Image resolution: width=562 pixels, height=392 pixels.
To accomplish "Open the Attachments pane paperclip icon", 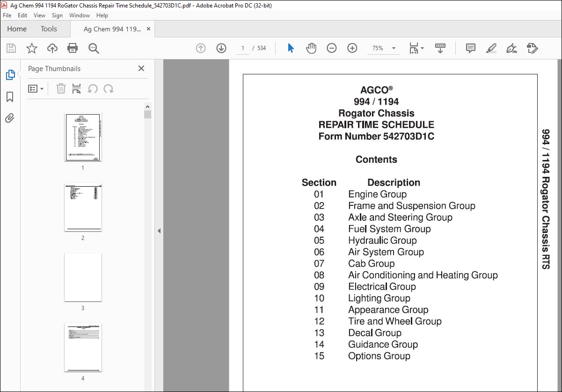I will click(x=10, y=118).
